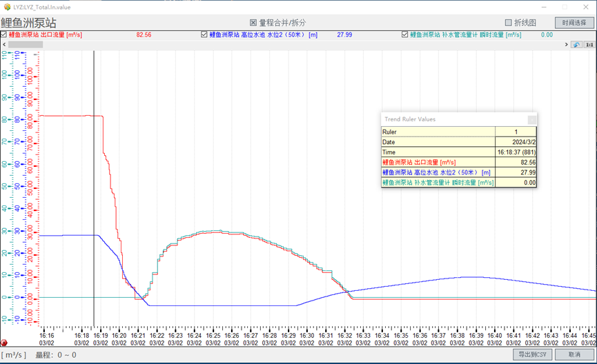Click the 导出到CSV export button
Viewport: 597px width, 364px height.
532,354
